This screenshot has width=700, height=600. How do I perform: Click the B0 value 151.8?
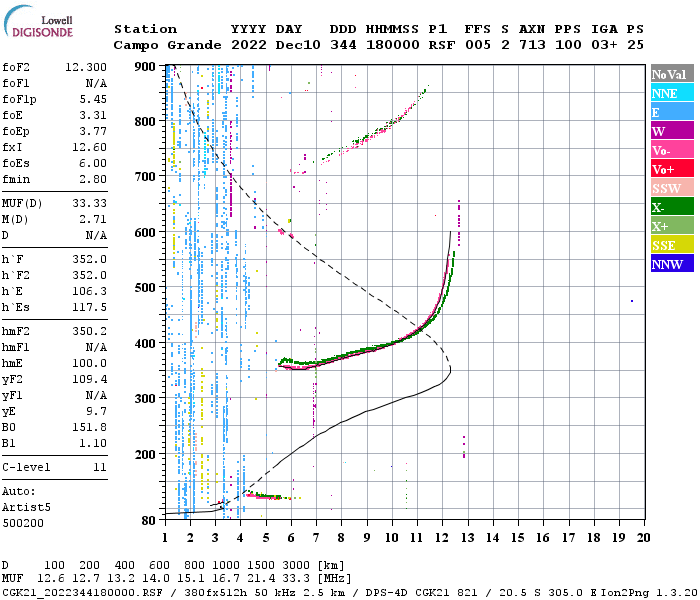pyautogui.click(x=90, y=428)
